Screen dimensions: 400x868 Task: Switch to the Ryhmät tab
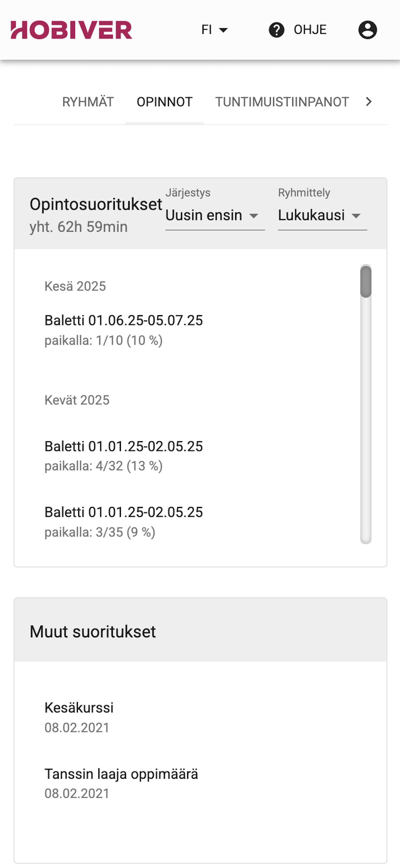(x=88, y=102)
